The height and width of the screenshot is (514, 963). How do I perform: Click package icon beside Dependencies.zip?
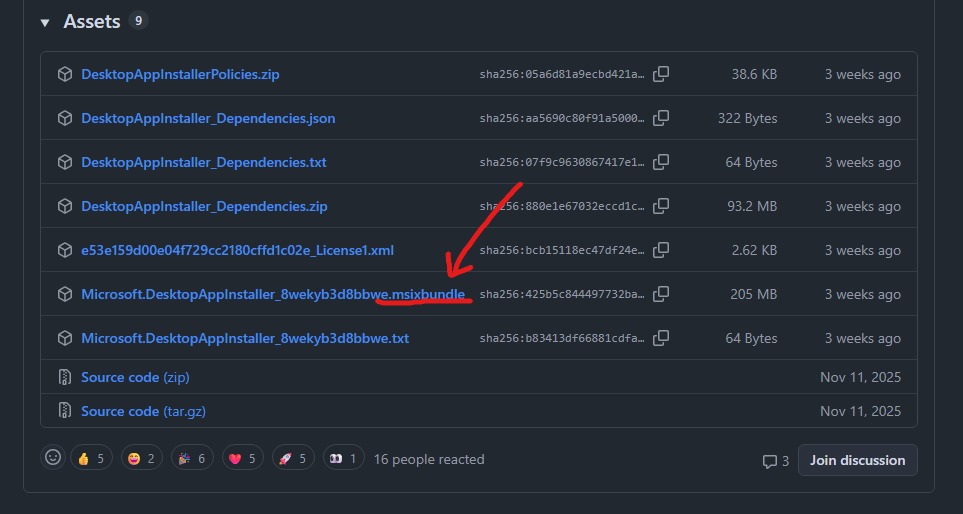(x=64, y=206)
